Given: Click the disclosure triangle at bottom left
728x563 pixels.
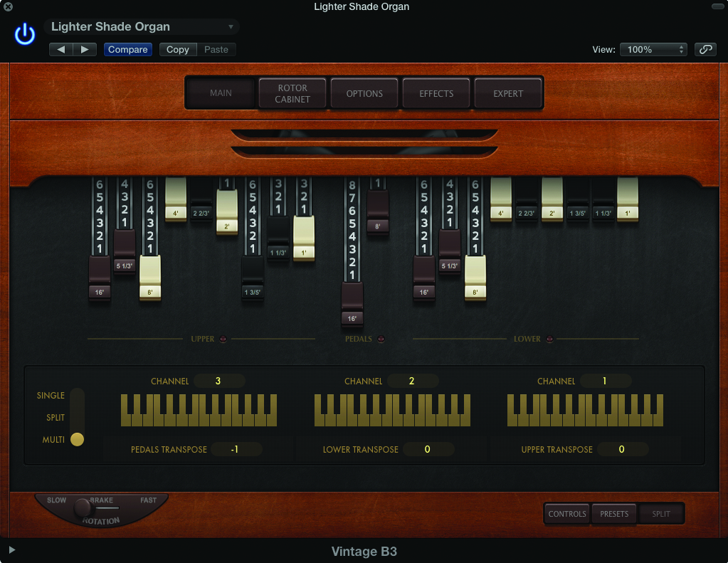Looking at the screenshot, I should click(x=11, y=549).
